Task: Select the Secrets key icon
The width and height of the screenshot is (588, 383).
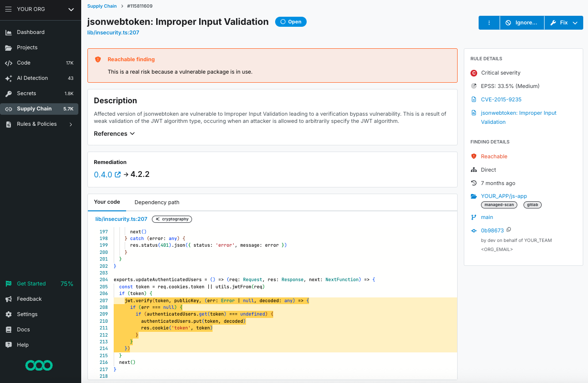Action: [x=8, y=93]
